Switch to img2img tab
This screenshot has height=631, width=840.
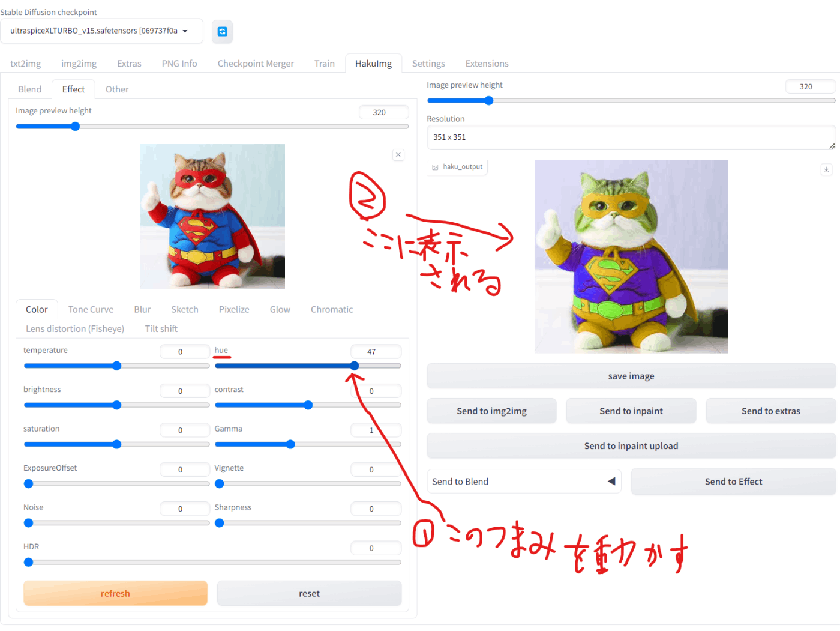point(79,64)
